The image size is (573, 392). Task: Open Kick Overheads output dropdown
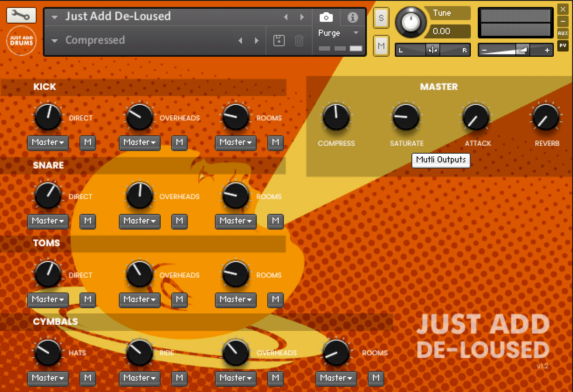click(140, 142)
